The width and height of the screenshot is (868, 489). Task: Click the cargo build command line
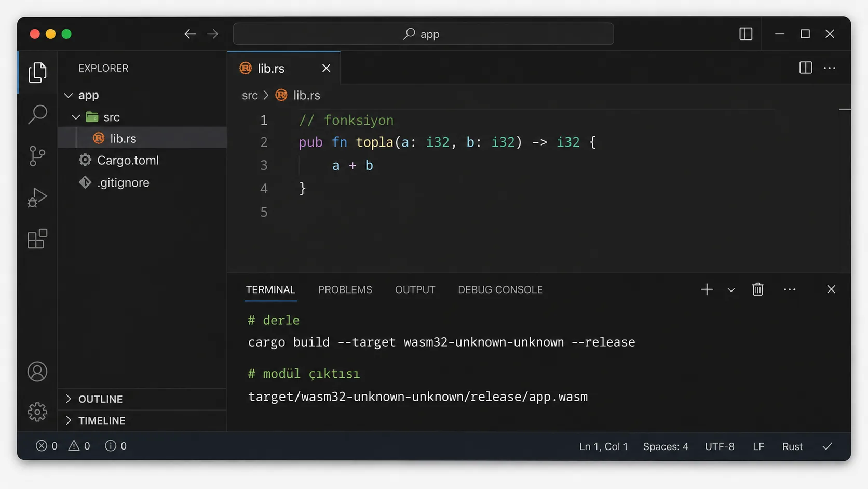[442, 342]
